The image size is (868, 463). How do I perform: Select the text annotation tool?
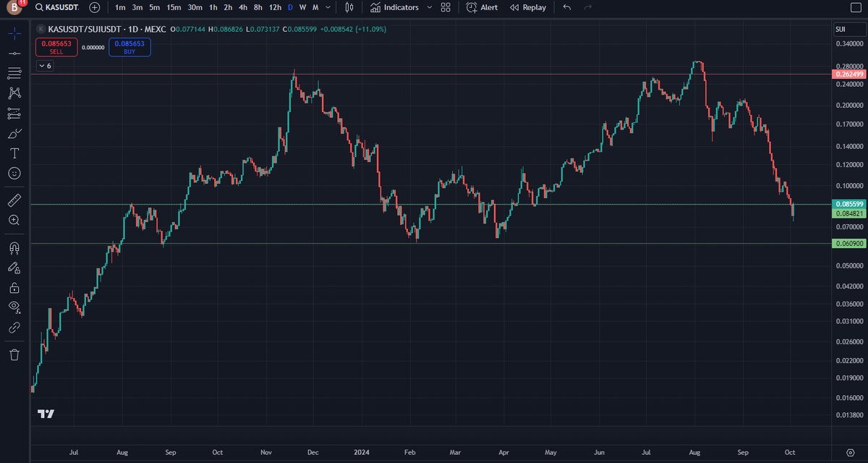(x=14, y=153)
